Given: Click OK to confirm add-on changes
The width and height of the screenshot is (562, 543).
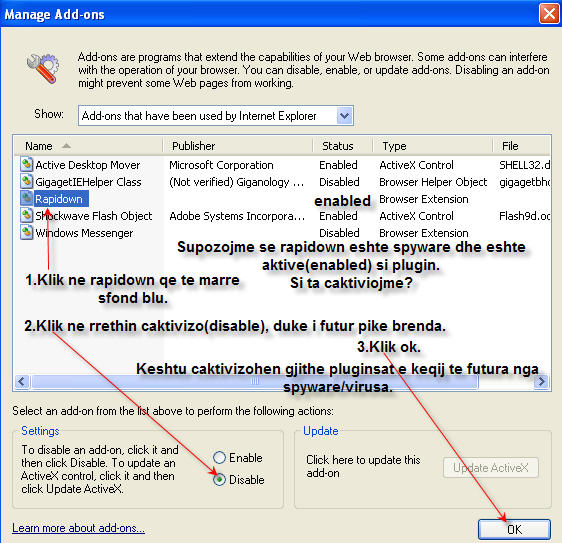Looking at the screenshot, I should (x=514, y=529).
